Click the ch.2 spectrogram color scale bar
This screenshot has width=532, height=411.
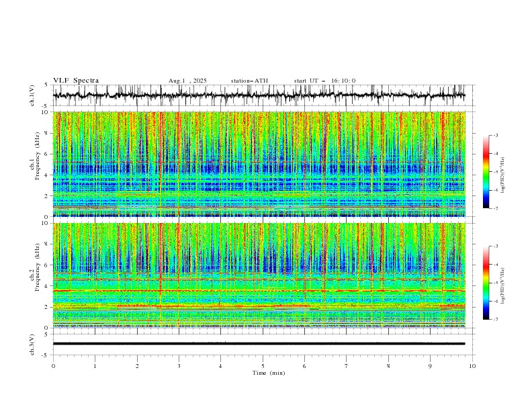pos(486,283)
